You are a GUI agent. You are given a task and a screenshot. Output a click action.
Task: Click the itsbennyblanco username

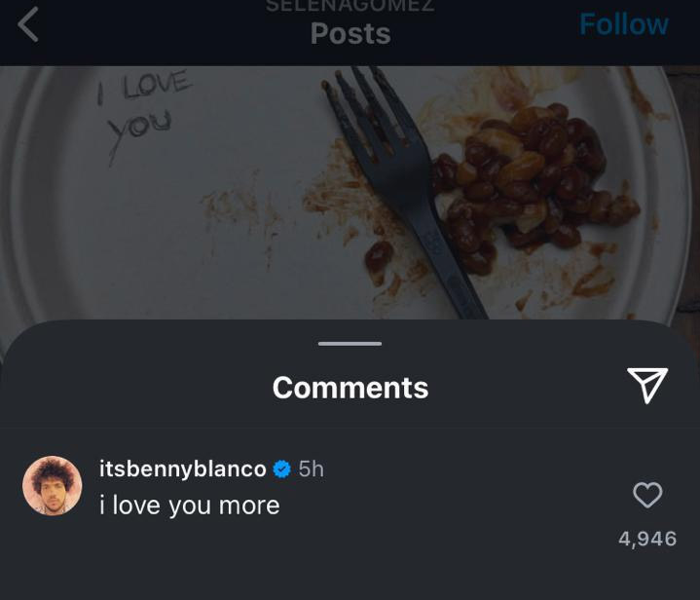point(182,469)
